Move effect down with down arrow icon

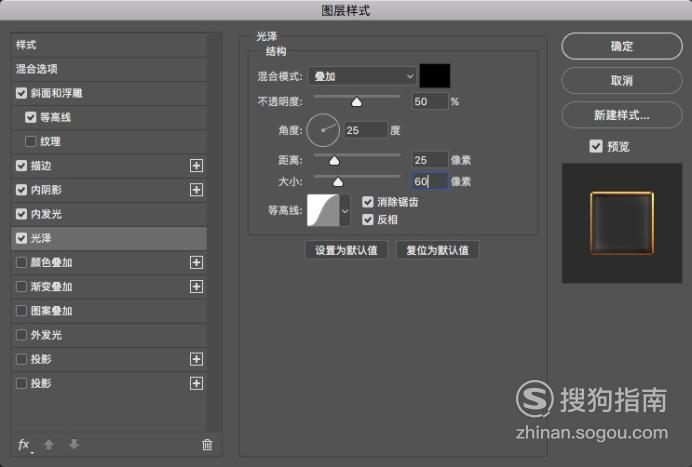(74, 444)
